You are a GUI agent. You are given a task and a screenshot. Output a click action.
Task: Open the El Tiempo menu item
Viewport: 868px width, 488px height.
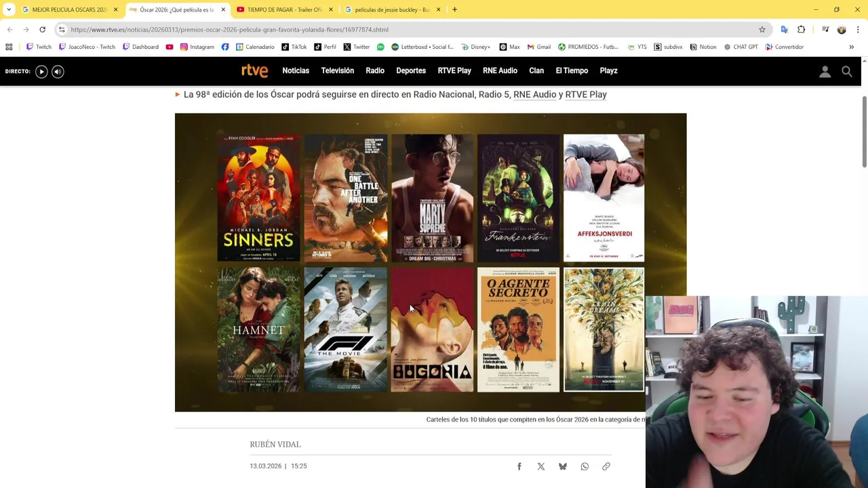pyautogui.click(x=572, y=70)
